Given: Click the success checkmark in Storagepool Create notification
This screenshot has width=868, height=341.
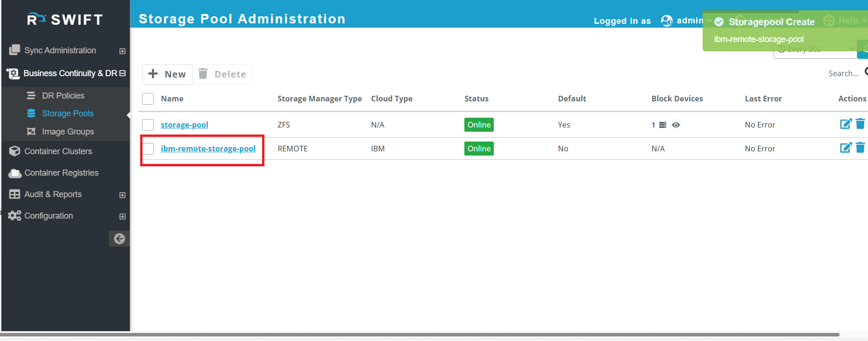Looking at the screenshot, I should pos(719,22).
